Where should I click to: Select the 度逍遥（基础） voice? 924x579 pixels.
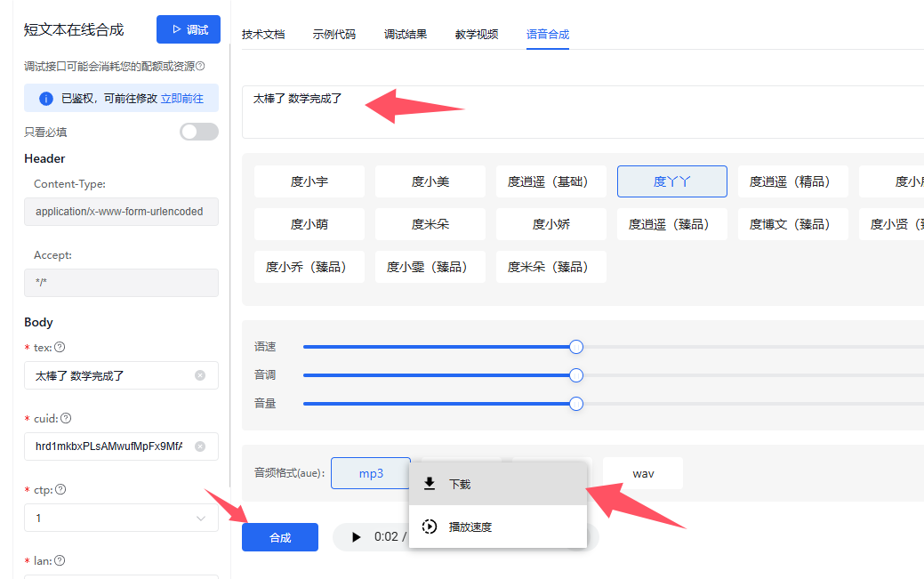(x=551, y=181)
